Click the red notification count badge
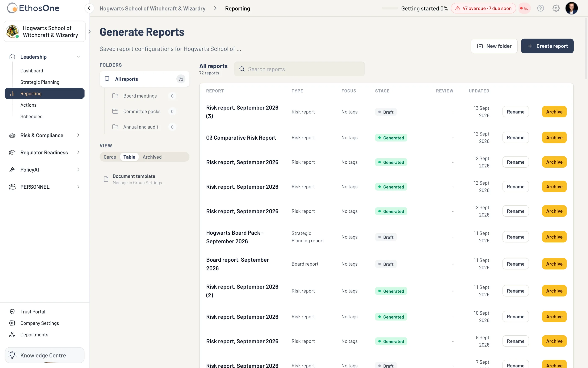Viewport: 588px width, 368px height. click(524, 8)
